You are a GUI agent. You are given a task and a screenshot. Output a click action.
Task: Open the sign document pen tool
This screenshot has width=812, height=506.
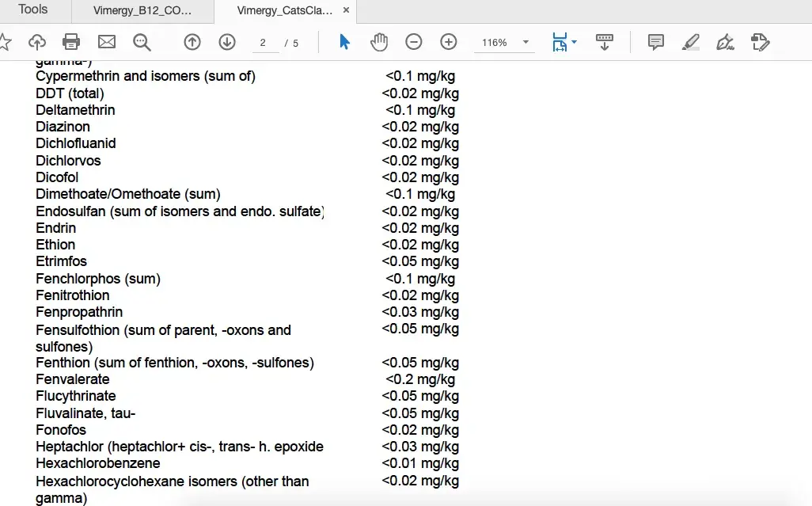coord(725,42)
